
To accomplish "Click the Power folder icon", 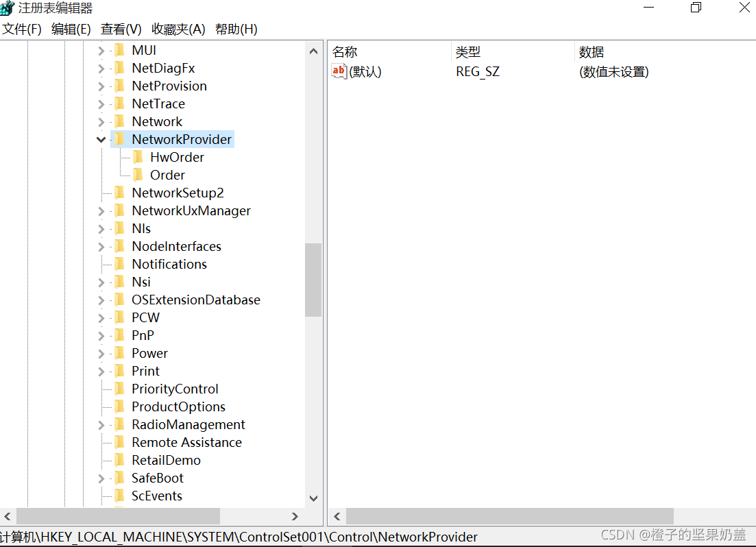I will (x=120, y=354).
